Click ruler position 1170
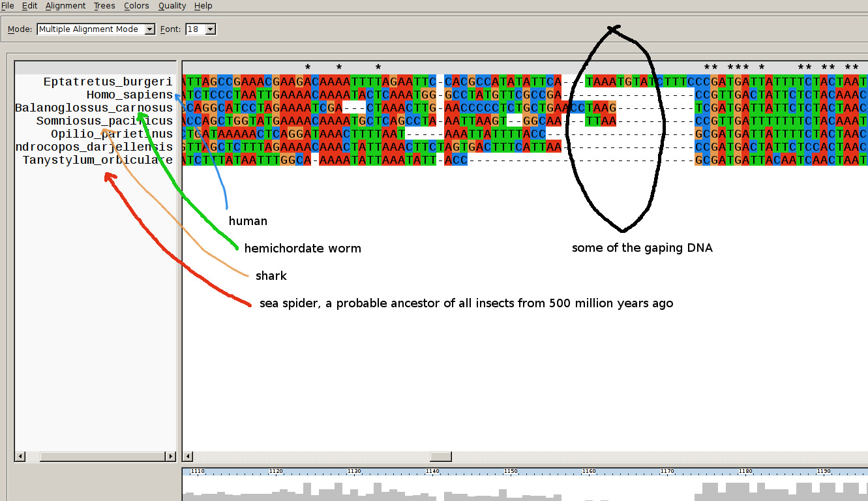Image resolution: width=868 pixels, height=501 pixels. coord(667,471)
